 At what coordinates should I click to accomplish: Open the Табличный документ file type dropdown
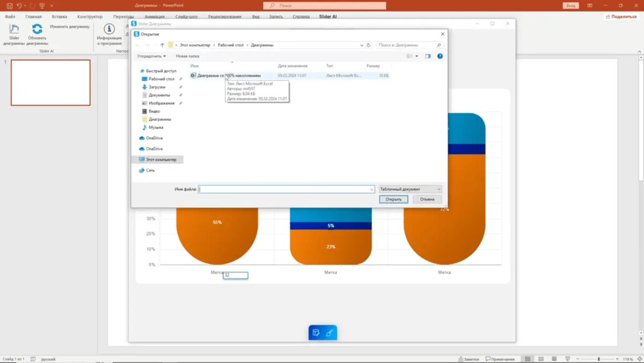[410, 189]
